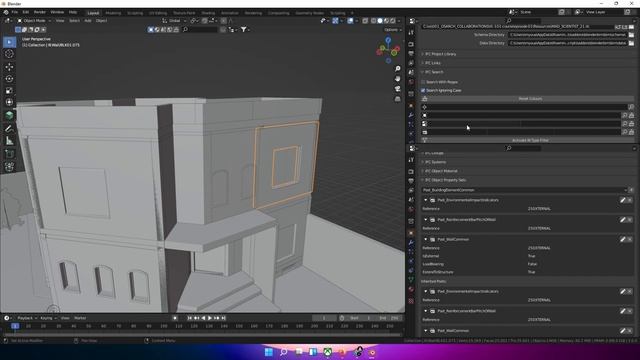This screenshot has width=640, height=360.
Task: Open the Playback popover in timeline
Action: 27,318
